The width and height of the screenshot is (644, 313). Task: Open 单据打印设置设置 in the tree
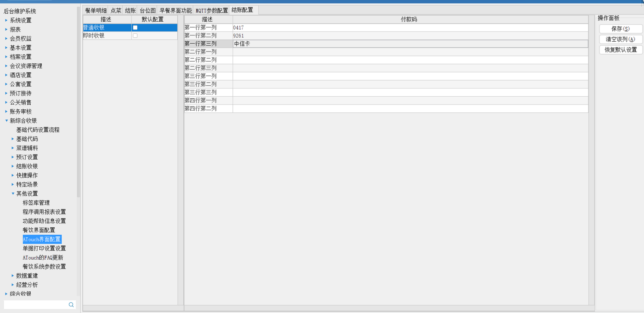44,248
